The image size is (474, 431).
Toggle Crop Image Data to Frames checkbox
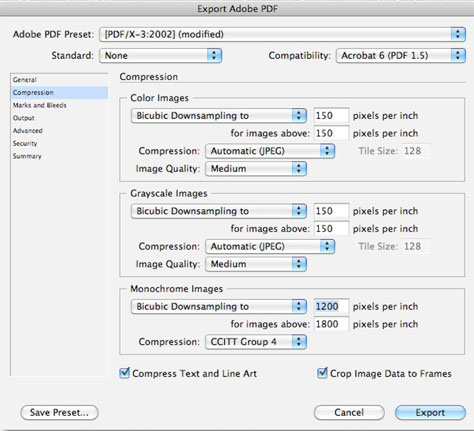[x=322, y=373]
